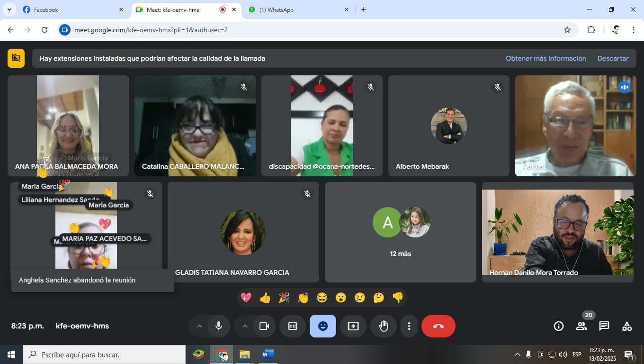The width and height of the screenshot is (644, 364).
Task: Click the Descartar link in the banner
Action: (x=613, y=58)
